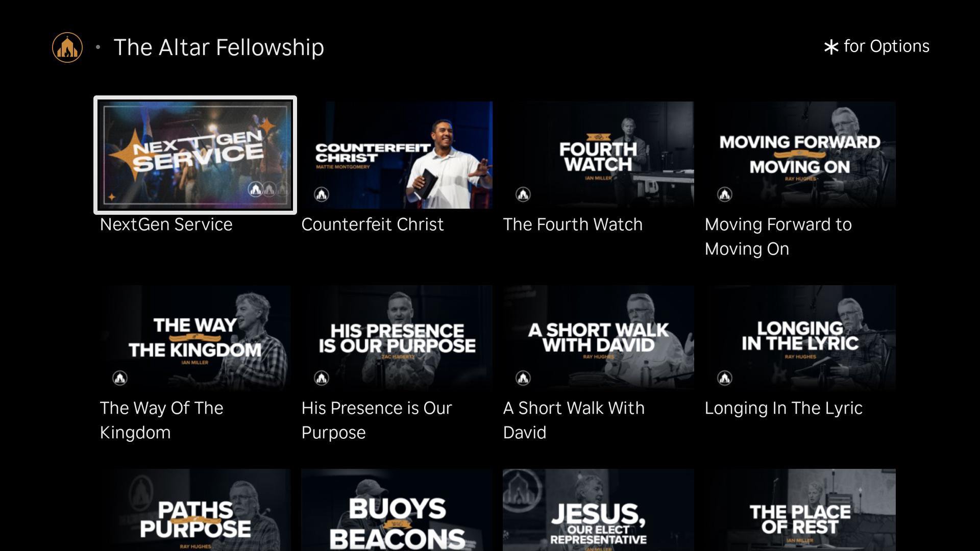Click the logo badge on Fourth Watch thumbnail
Screen dimensions: 980x551
coord(523,194)
